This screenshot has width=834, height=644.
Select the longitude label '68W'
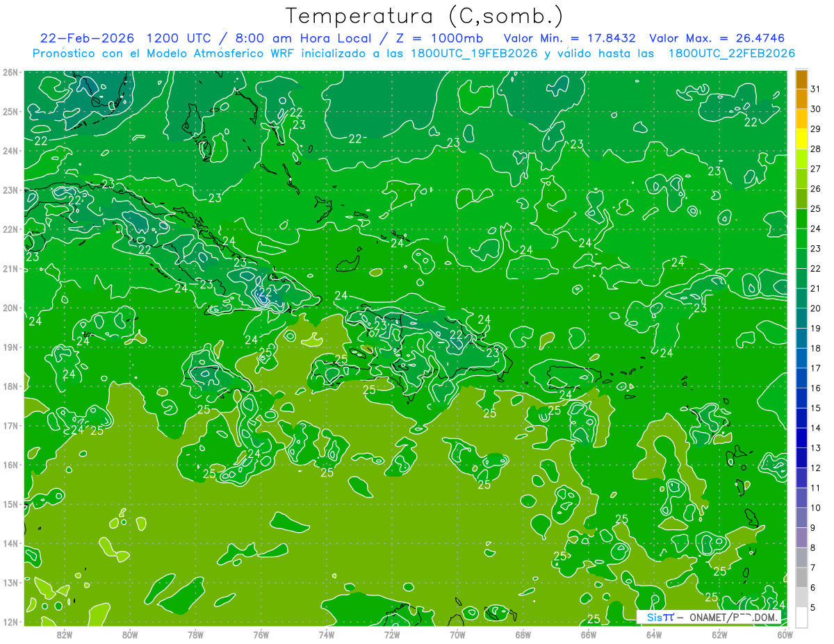pyautogui.click(x=523, y=634)
